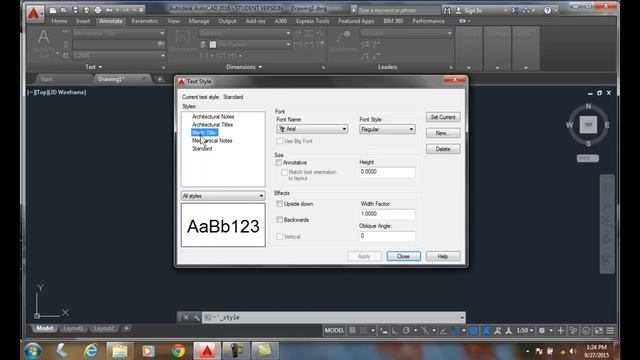Click the status bar customization hamburger icon
Image resolution: width=640 pixels, height=360 pixels.
pyautogui.click(x=610, y=331)
